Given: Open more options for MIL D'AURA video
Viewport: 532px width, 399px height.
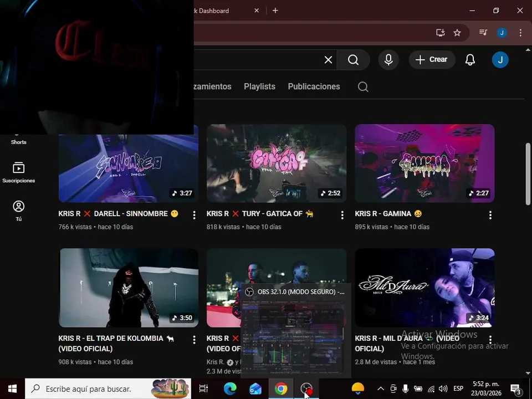Looking at the screenshot, I should click(x=490, y=340).
